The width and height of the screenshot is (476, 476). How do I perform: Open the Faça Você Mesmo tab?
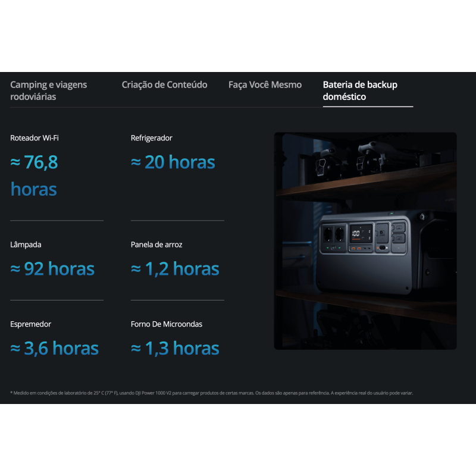[265, 84]
